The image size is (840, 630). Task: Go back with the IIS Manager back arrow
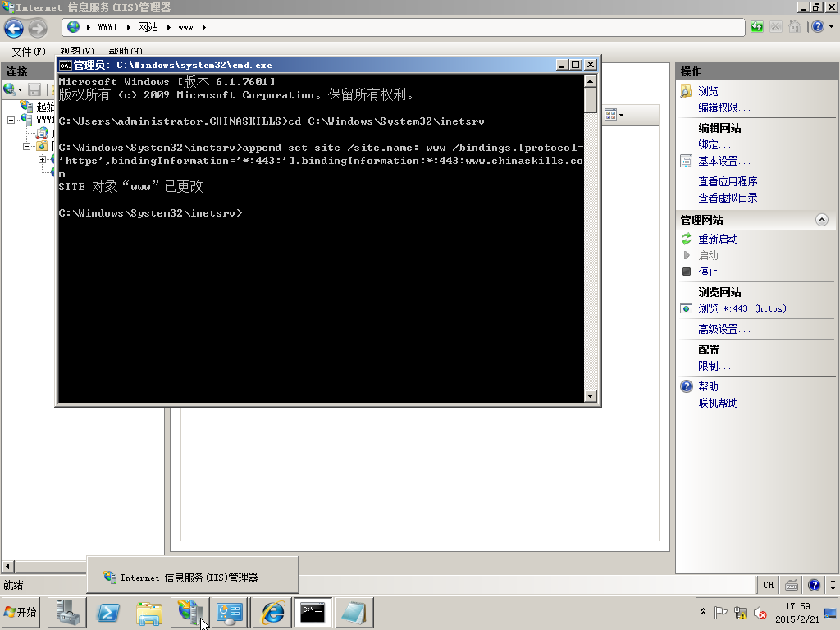tap(14, 28)
